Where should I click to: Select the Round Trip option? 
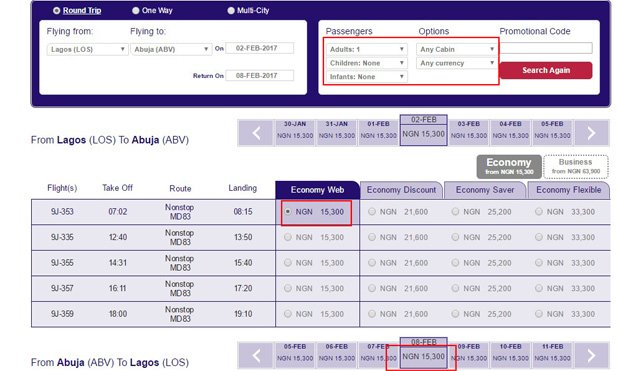point(57,11)
